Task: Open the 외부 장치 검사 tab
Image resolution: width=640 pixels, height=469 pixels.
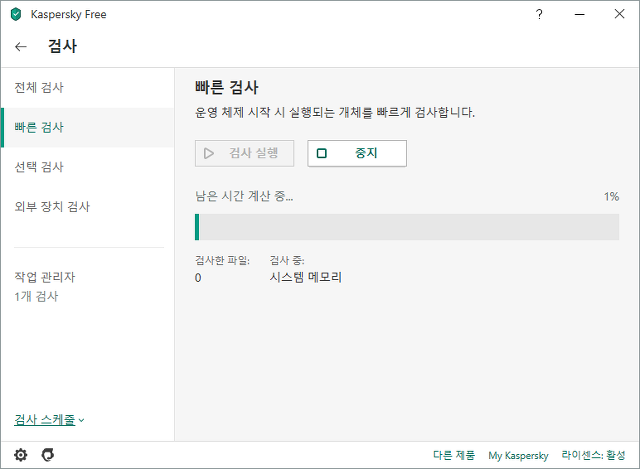Action: tap(87, 207)
